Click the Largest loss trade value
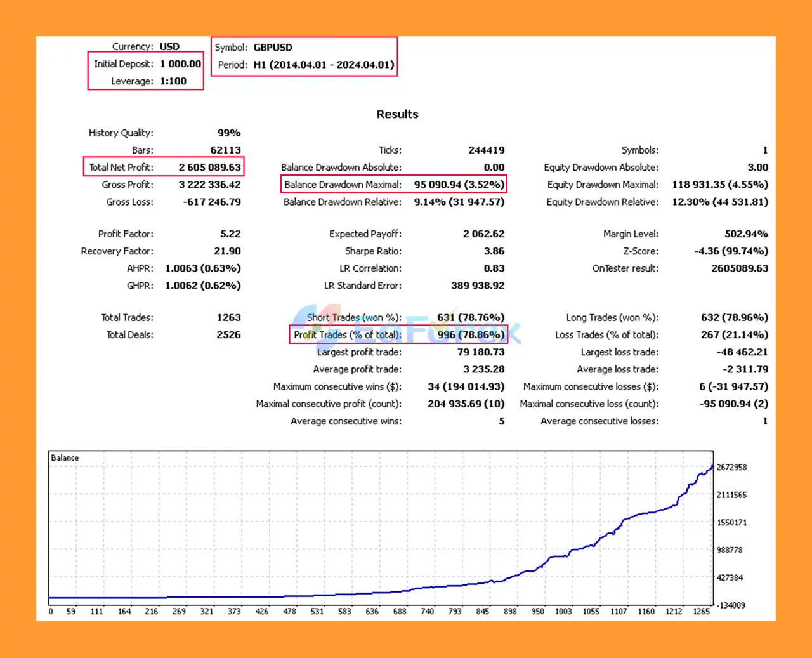This screenshot has width=812, height=658. pos(742,352)
